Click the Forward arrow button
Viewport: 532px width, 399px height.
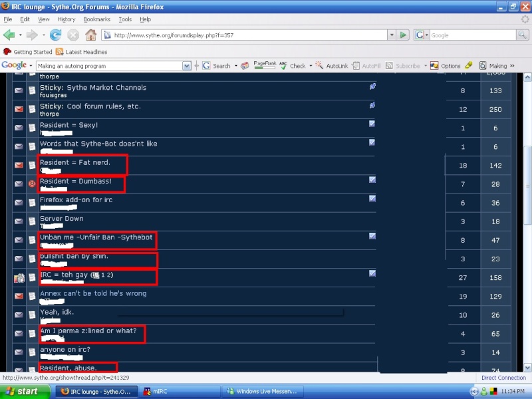click(31, 35)
